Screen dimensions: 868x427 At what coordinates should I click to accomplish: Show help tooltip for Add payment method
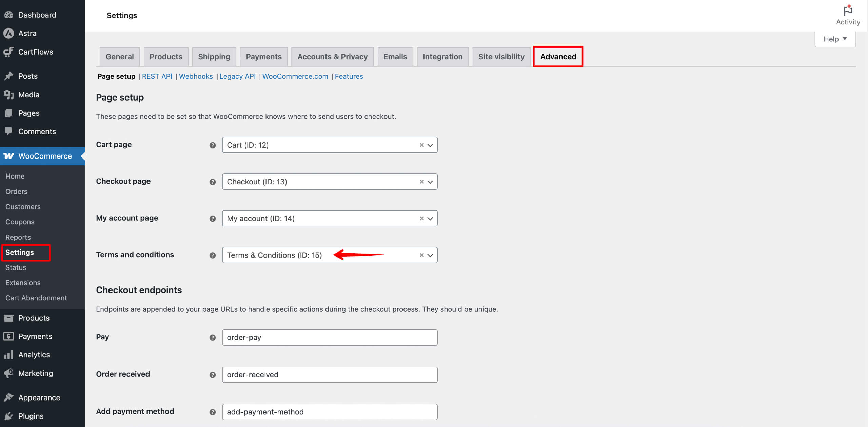click(x=213, y=412)
